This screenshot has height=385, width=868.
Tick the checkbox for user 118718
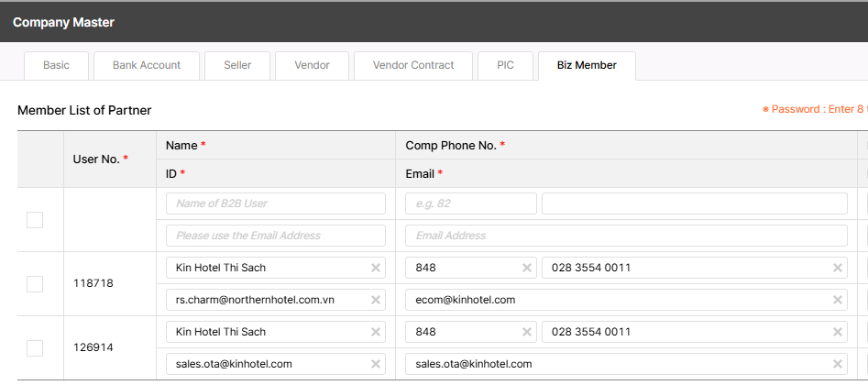pyautogui.click(x=35, y=284)
